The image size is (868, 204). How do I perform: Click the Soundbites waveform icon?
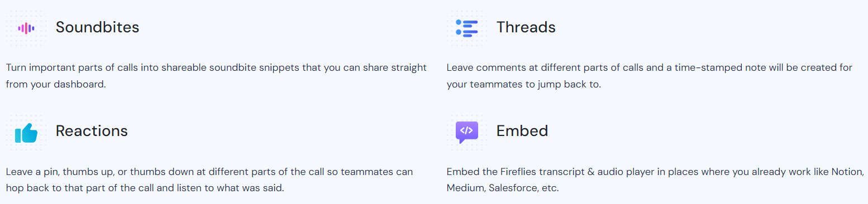[x=26, y=28]
